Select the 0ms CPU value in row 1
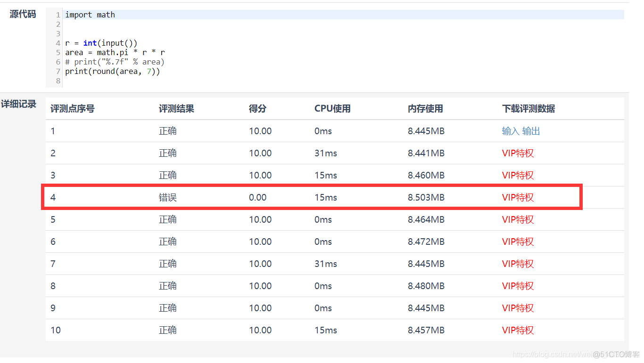The height and width of the screenshot is (363, 644). pos(323,131)
